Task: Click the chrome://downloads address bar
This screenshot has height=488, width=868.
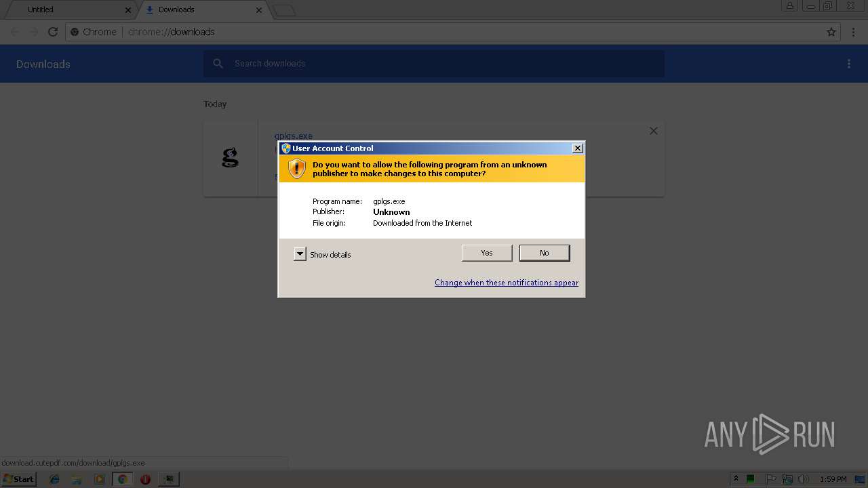Action: [x=453, y=32]
